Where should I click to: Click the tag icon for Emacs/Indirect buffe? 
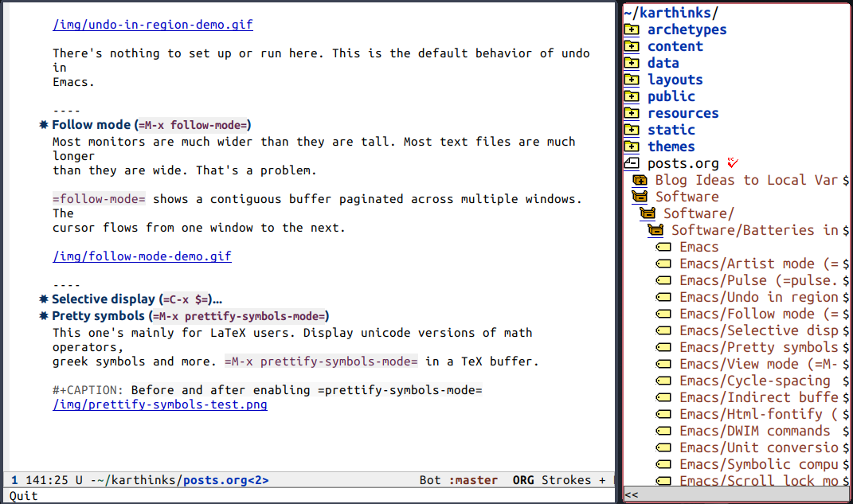[663, 398]
